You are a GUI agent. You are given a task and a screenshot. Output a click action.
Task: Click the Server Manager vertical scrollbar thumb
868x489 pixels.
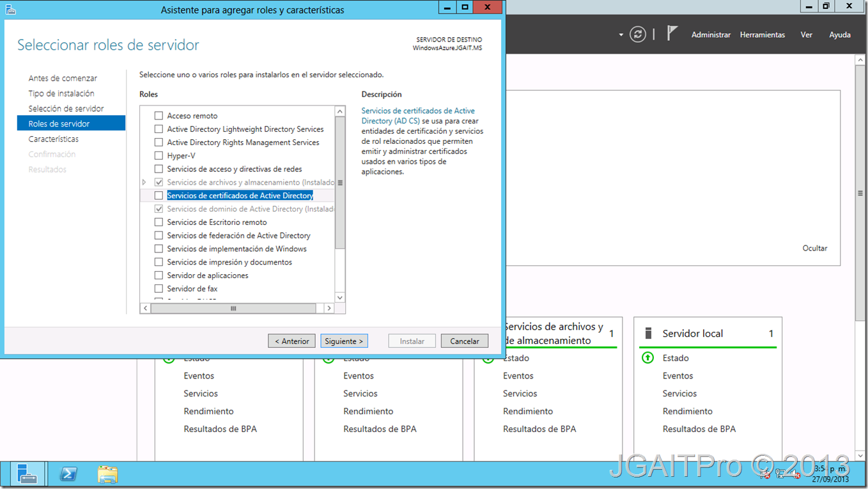pyautogui.click(x=861, y=192)
